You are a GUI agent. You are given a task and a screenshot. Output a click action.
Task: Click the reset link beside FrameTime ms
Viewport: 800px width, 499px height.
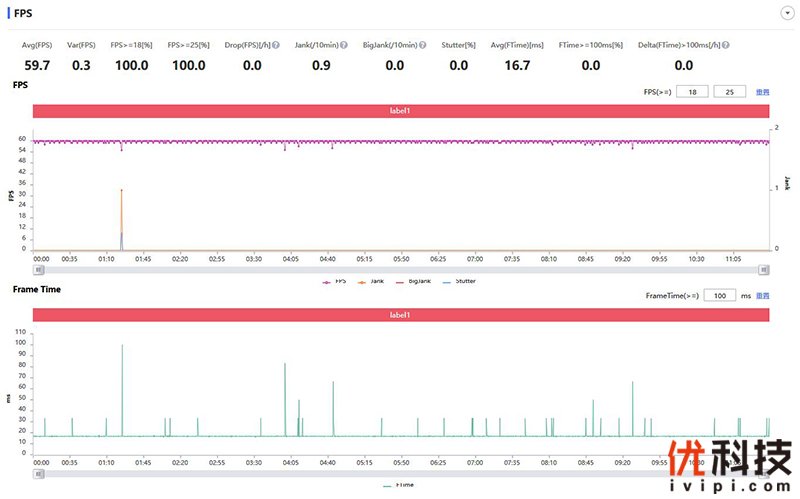click(762, 296)
